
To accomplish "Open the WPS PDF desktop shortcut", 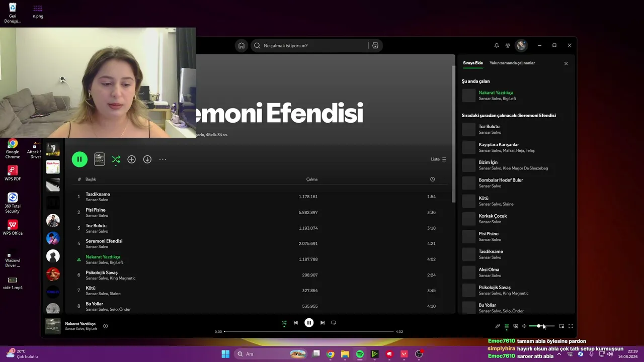I will pyautogui.click(x=13, y=173).
